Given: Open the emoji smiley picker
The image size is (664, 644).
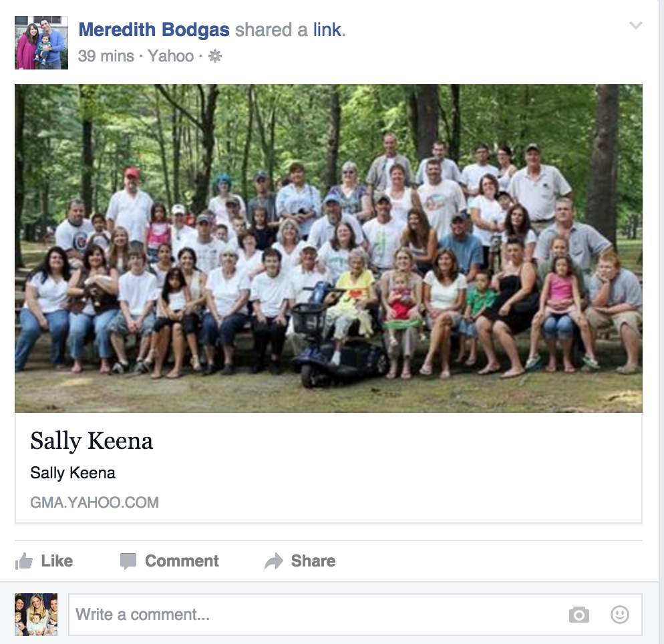Looking at the screenshot, I should (x=619, y=615).
